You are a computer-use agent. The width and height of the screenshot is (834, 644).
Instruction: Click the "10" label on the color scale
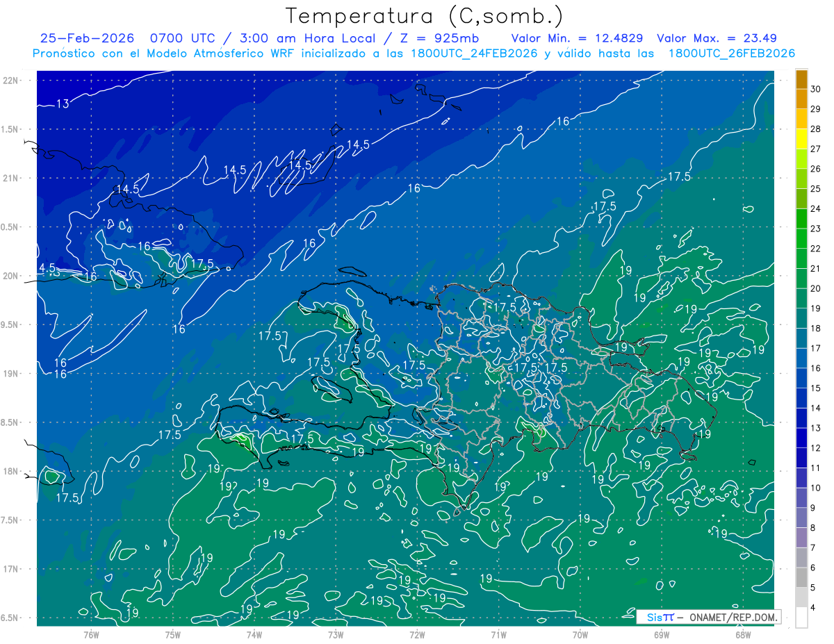coord(816,488)
